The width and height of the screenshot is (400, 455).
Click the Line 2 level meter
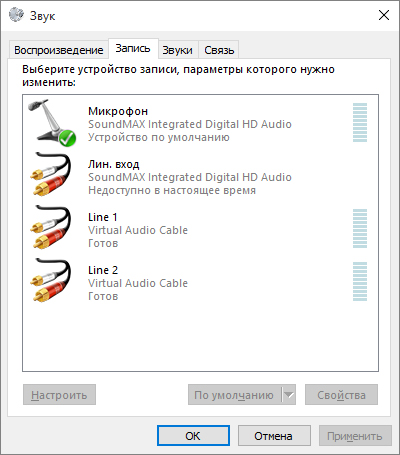(360, 281)
